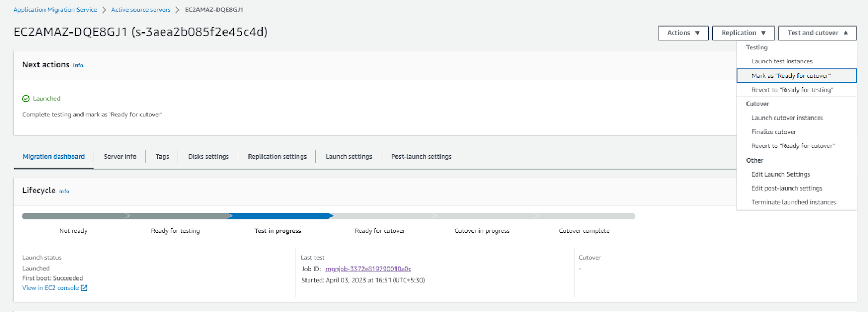Click the Ready for cutover stage label
This screenshot has height=312, width=868.
380,231
